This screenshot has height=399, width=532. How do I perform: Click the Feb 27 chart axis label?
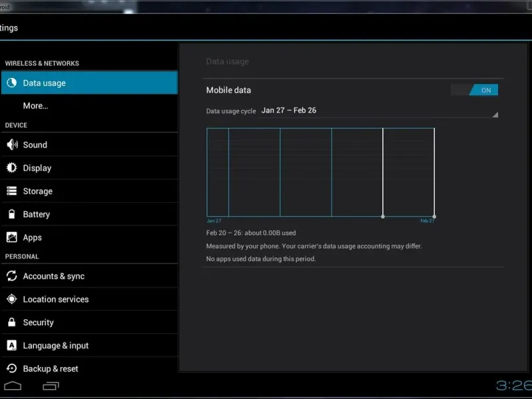[428, 221]
